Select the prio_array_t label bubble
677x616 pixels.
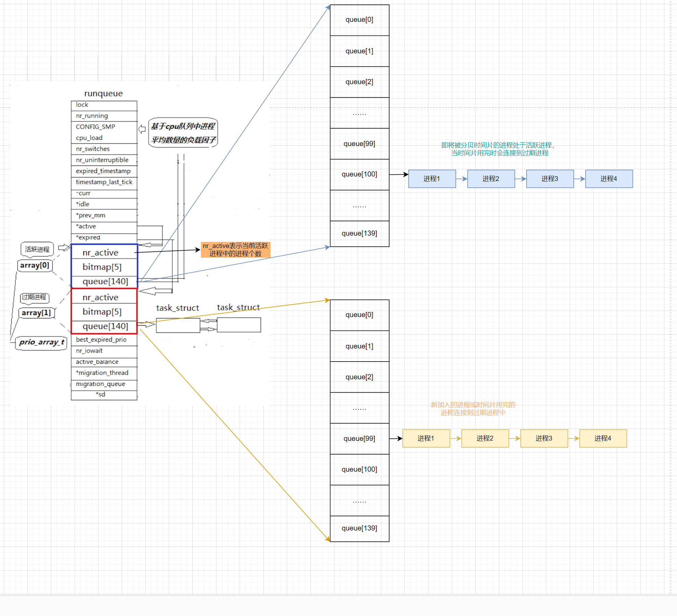click(x=41, y=342)
